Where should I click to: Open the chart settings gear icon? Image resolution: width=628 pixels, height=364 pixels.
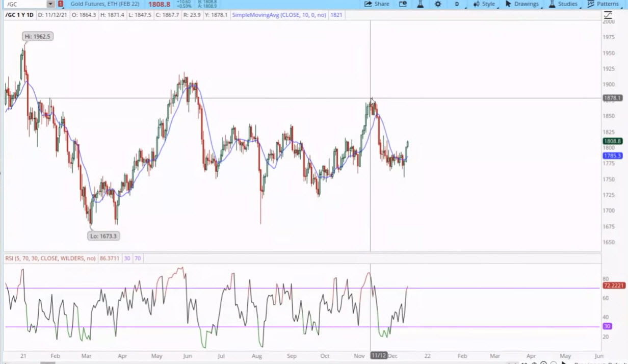coord(438,4)
